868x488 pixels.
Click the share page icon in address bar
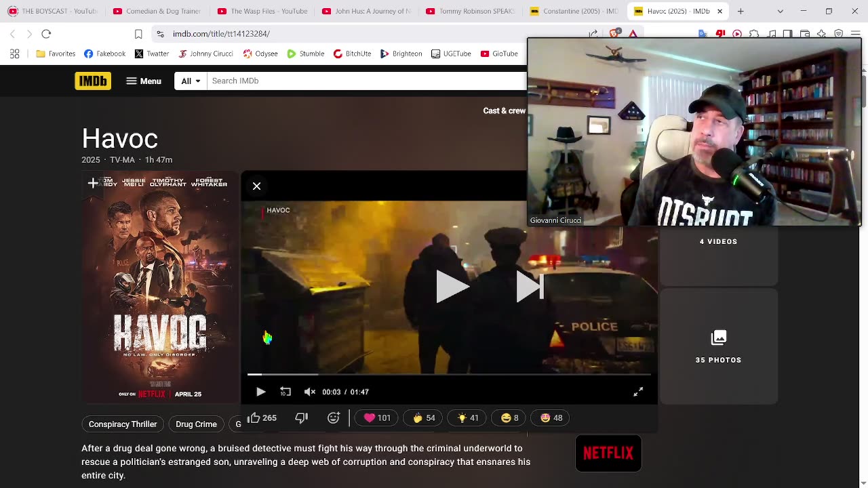click(x=593, y=34)
